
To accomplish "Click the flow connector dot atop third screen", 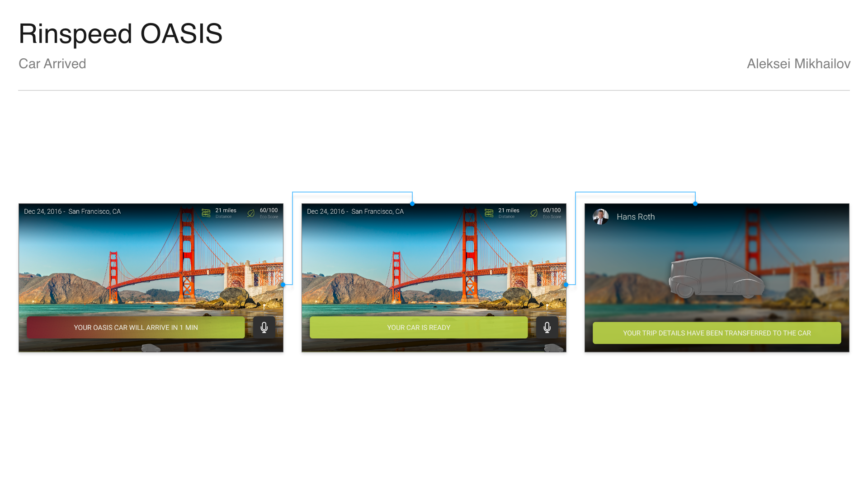I will 695,204.
